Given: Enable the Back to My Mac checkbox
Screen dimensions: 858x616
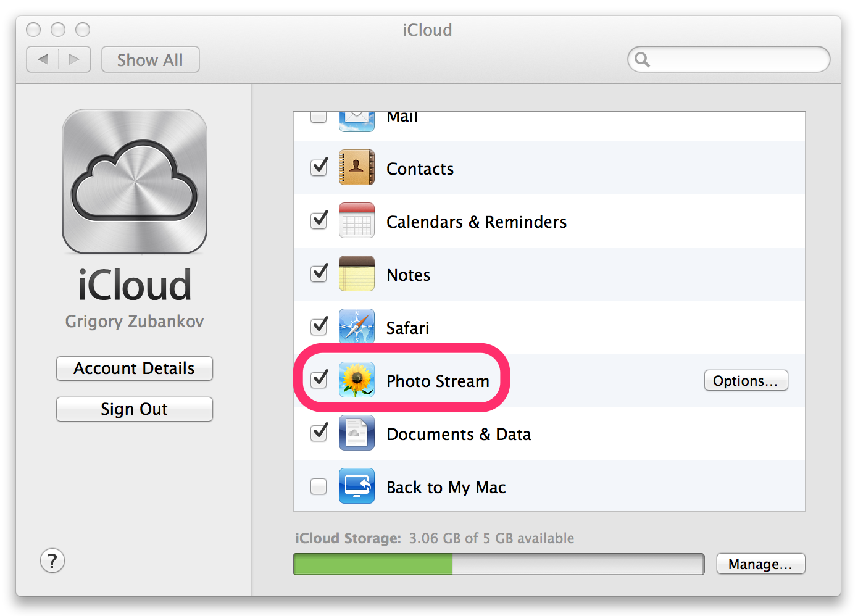Looking at the screenshot, I should pos(319,486).
